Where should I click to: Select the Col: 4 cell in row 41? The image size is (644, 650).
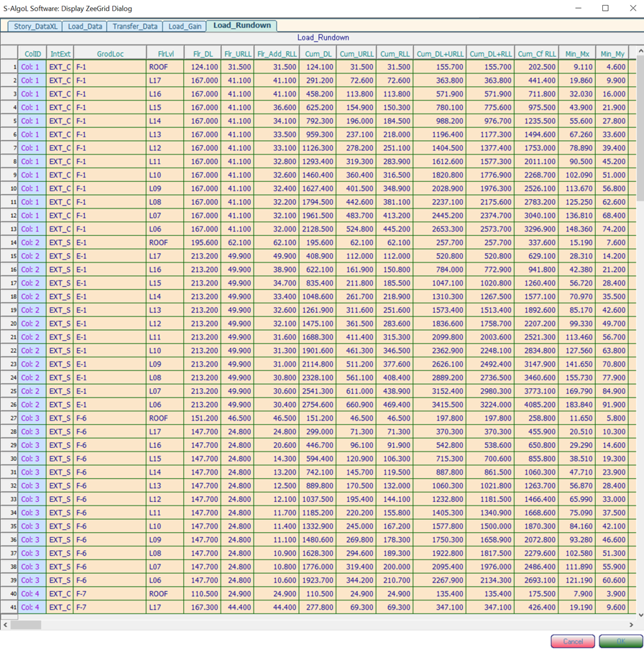32,608
